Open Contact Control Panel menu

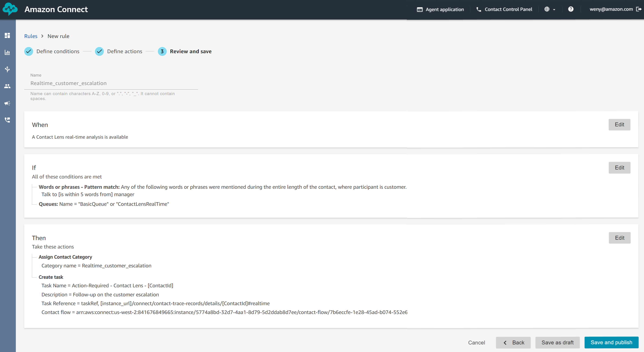505,9
